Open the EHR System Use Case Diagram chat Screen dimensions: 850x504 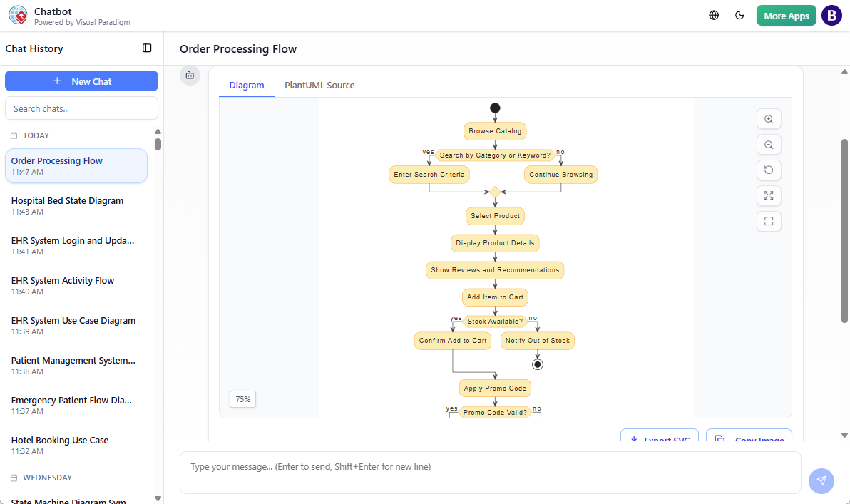[x=73, y=320]
